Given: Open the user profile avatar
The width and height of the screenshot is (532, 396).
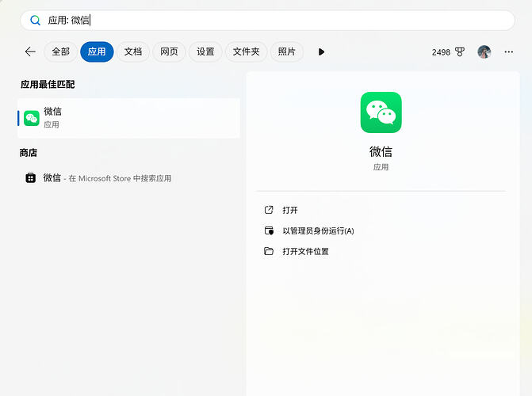Looking at the screenshot, I should pyautogui.click(x=484, y=51).
